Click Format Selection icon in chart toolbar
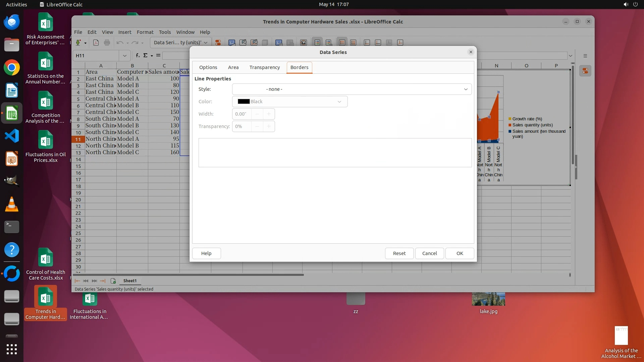 [x=218, y=43]
